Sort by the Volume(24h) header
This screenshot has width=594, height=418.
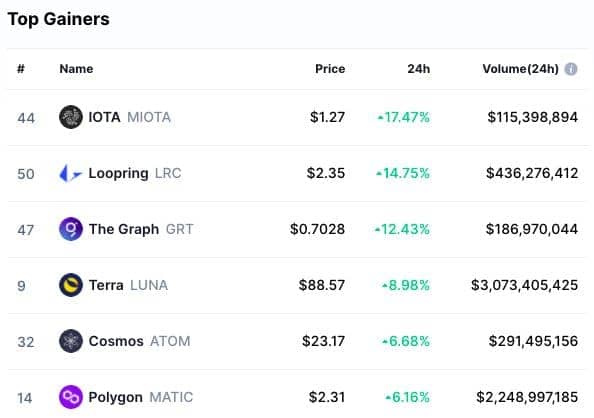(x=521, y=69)
